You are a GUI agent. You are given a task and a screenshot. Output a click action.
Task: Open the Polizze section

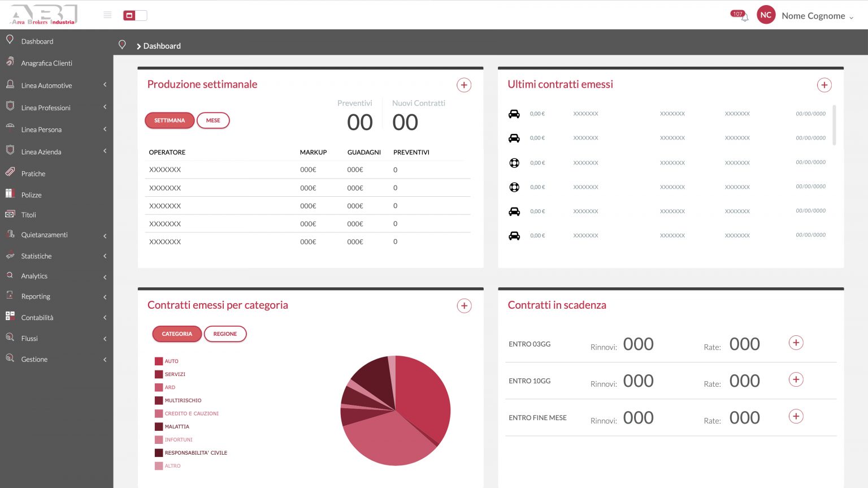coord(31,195)
